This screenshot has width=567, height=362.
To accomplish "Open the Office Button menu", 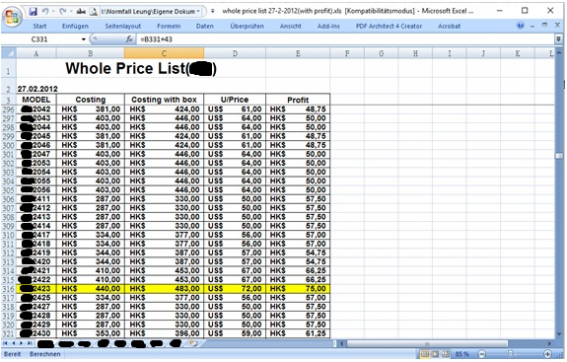I will 12,17.
